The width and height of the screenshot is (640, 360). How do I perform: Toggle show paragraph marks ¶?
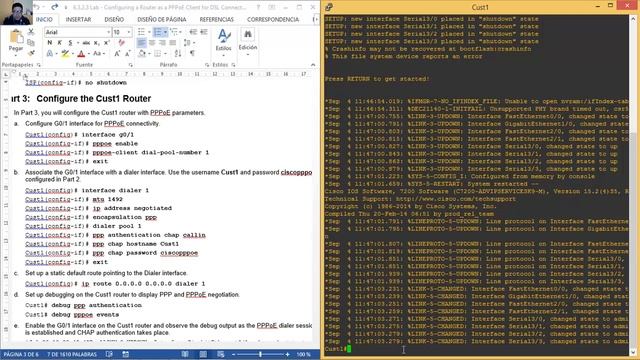click(x=192, y=53)
